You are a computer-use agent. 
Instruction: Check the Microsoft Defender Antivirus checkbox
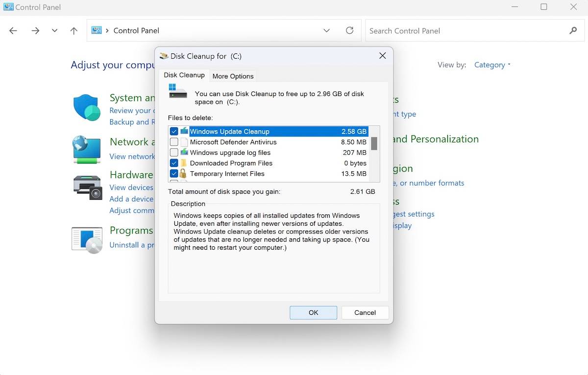(174, 142)
